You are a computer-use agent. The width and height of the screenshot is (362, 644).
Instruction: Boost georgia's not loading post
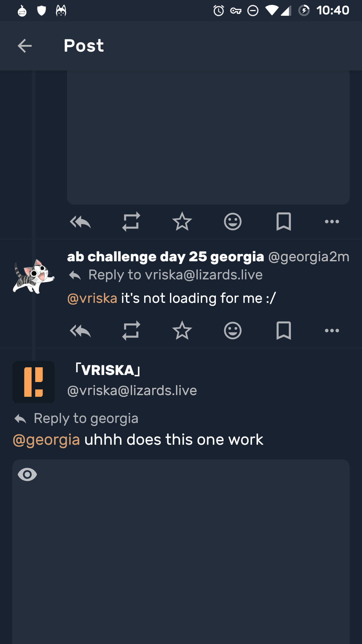click(131, 331)
